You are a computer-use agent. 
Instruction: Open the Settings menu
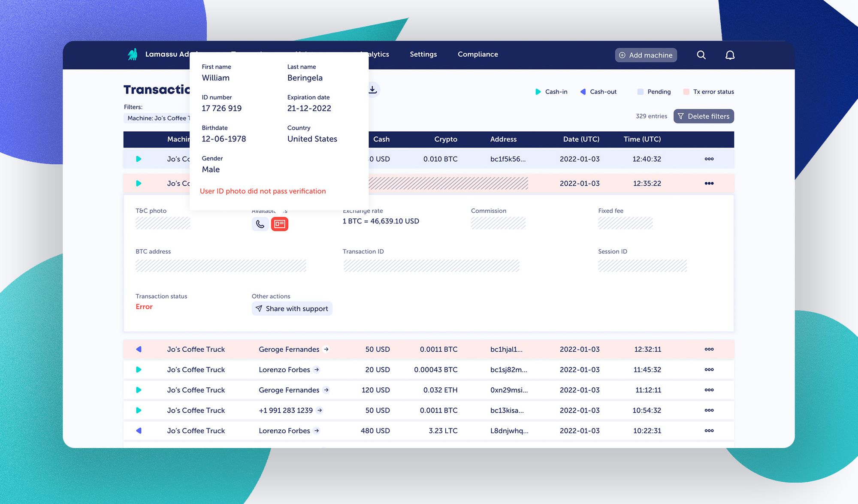(423, 54)
